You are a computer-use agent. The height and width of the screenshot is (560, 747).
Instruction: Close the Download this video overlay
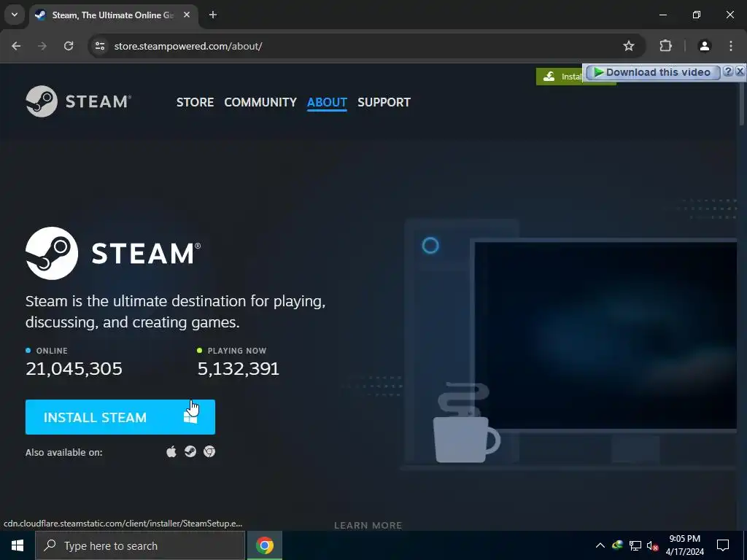coord(740,71)
